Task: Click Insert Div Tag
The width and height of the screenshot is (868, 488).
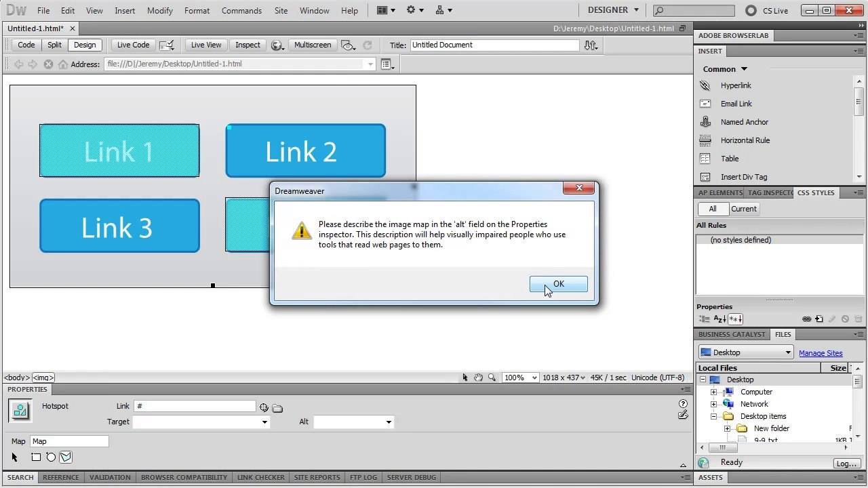Action: (743, 177)
